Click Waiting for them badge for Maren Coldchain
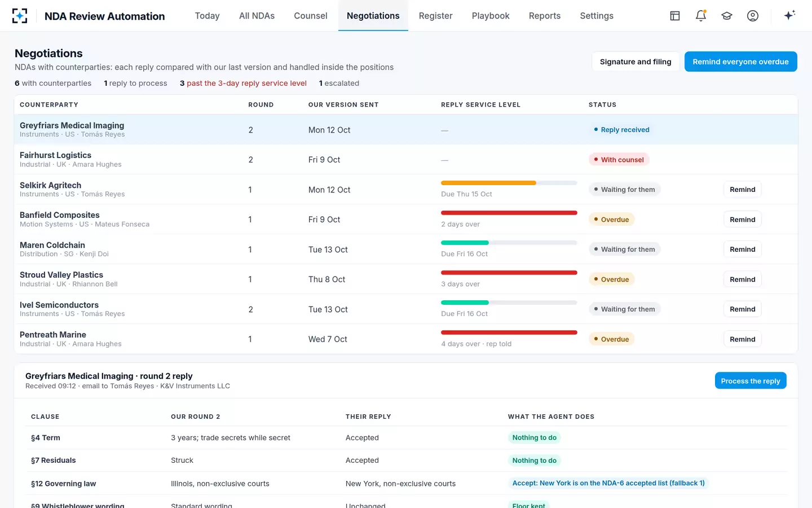Screen dimensions: 812x508 click(x=625, y=249)
